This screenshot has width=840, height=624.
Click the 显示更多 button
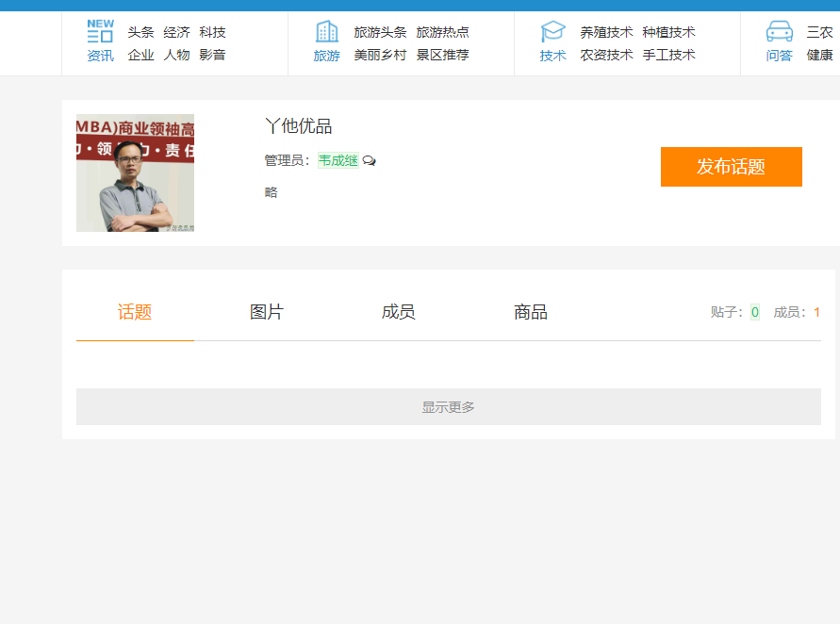(x=448, y=407)
